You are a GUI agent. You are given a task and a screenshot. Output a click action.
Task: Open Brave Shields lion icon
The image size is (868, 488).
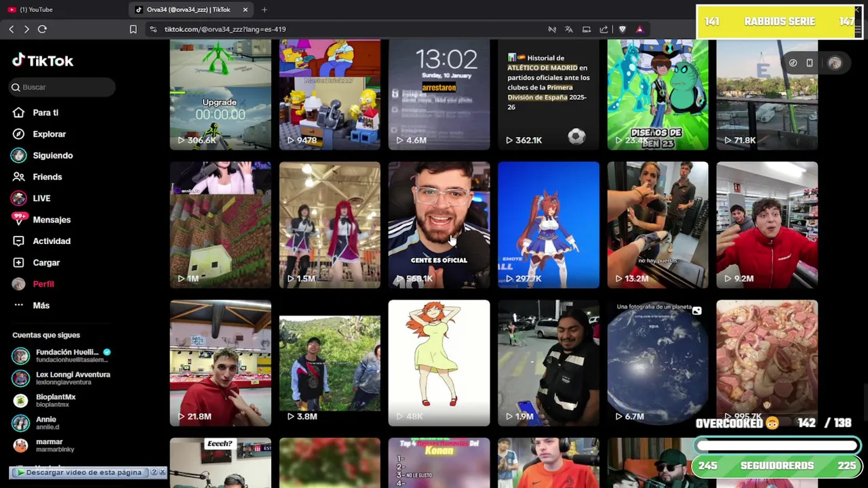[x=623, y=29]
